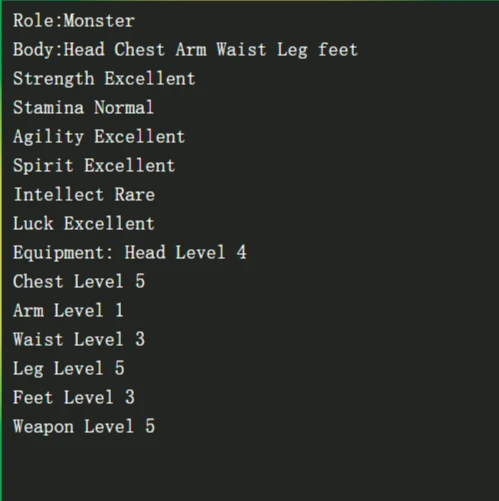
Task: Click the Agility Excellent text
Action: coord(99,137)
